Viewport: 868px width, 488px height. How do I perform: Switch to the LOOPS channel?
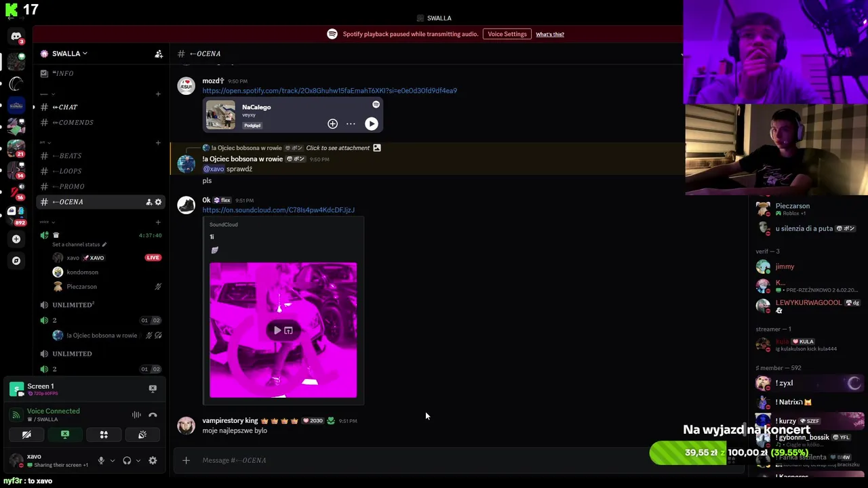click(x=101, y=171)
